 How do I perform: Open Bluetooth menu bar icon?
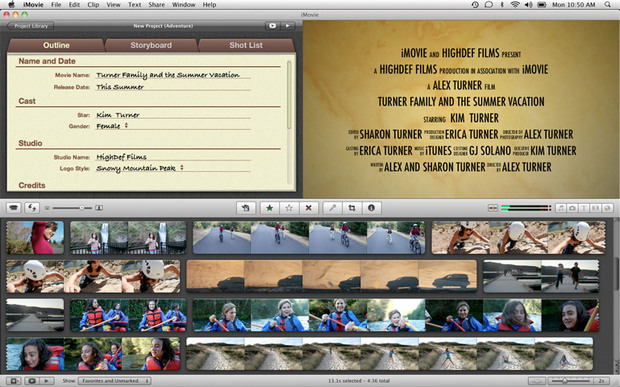pos(502,5)
